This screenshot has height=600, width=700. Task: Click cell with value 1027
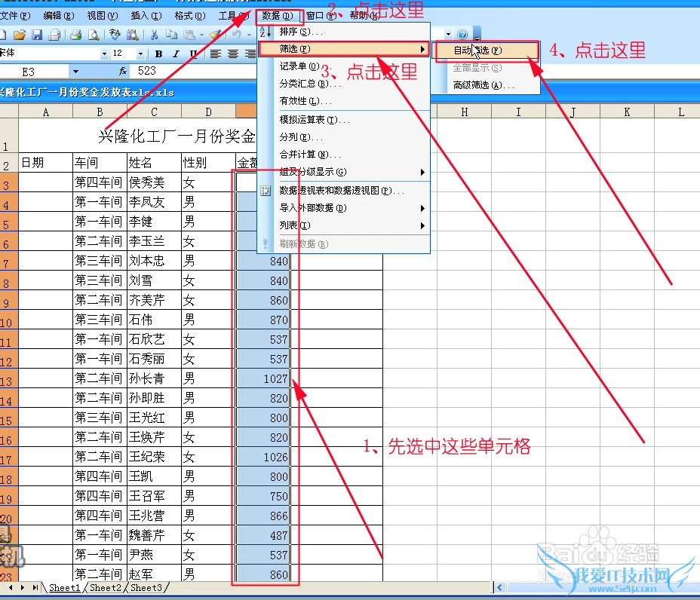coord(263,378)
